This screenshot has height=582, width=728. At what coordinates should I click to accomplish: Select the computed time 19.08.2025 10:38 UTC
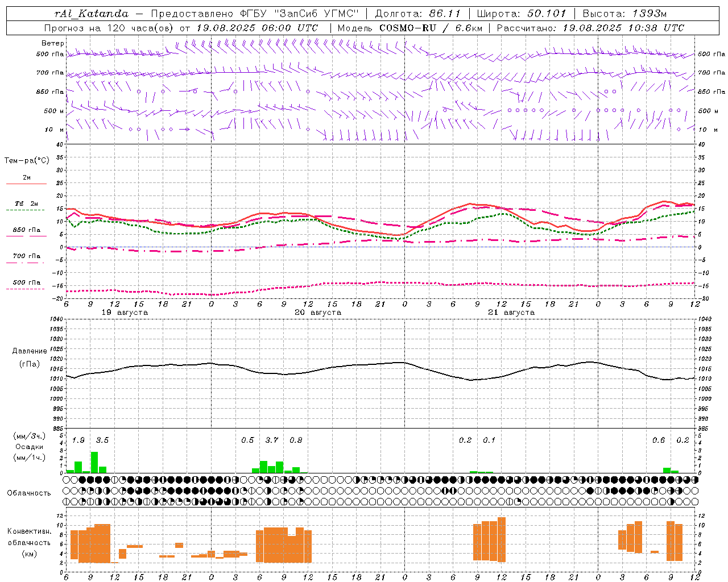point(623,28)
